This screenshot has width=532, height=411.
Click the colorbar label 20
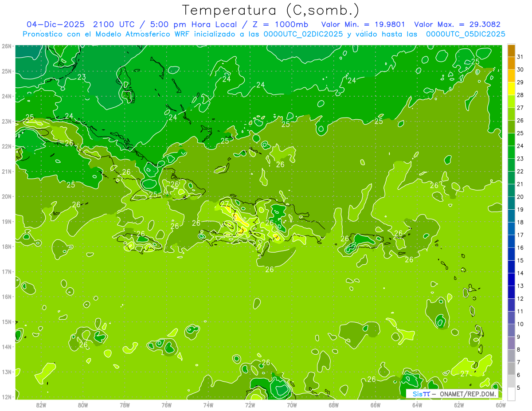(x=520, y=197)
